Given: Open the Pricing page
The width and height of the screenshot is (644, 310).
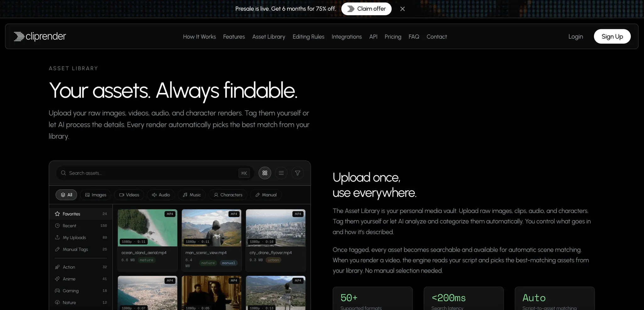Looking at the screenshot, I should [393, 37].
